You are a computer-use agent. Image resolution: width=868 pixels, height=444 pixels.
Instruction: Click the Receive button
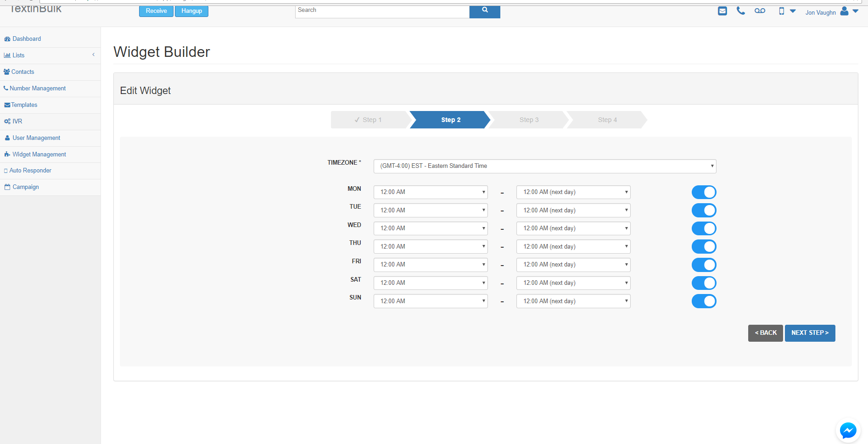156,11
